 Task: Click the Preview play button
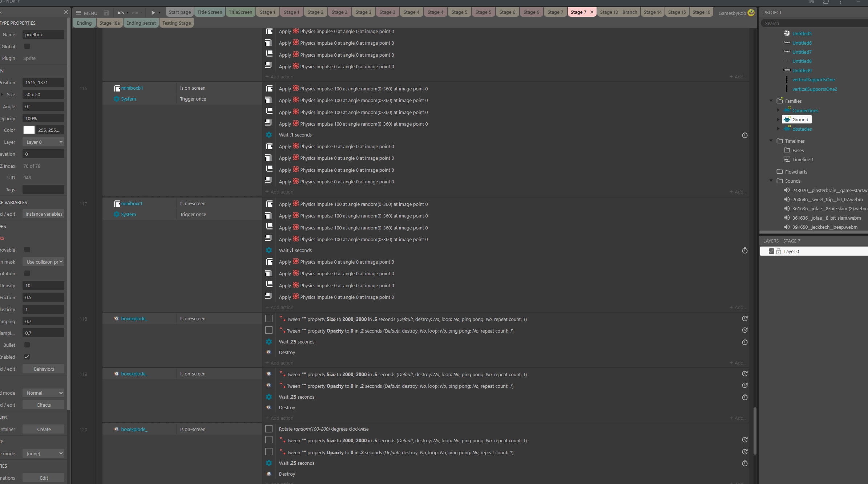pyautogui.click(x=153, y=13)
